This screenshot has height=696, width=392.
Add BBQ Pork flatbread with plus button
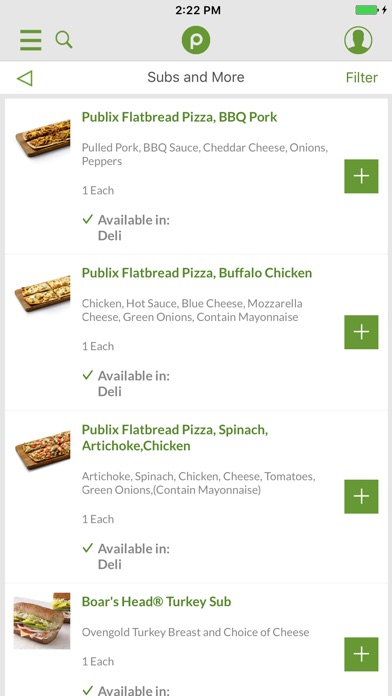point(361,176)
